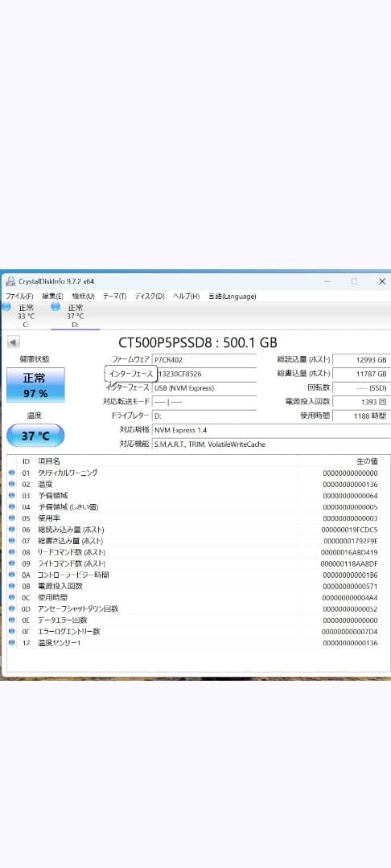This screenshot has height=868, width=391.
Task: Click raw value 00000016A8D419
Action: tap(349, 552)
